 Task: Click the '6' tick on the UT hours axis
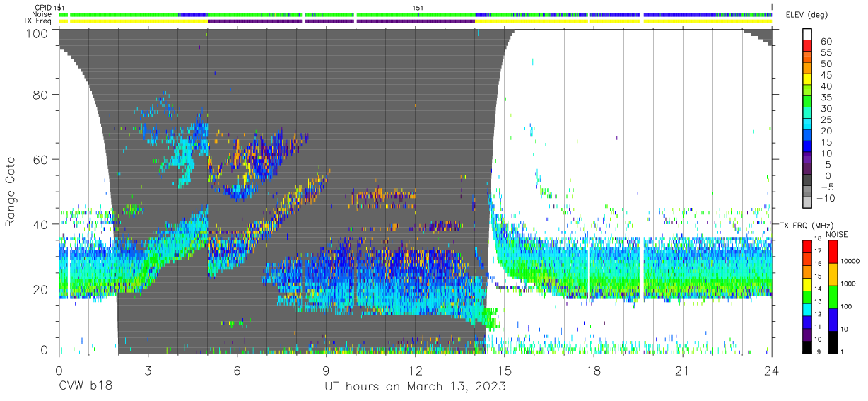pyautogui.click(x=237, y=371)
